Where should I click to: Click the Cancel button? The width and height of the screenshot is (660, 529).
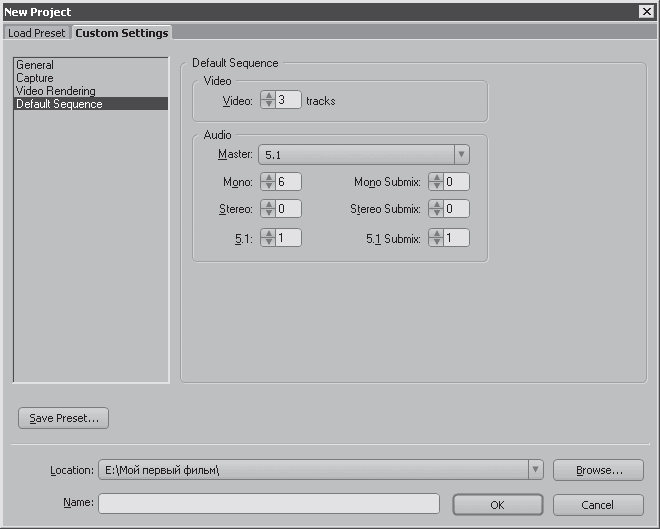(x=598, y=505)
